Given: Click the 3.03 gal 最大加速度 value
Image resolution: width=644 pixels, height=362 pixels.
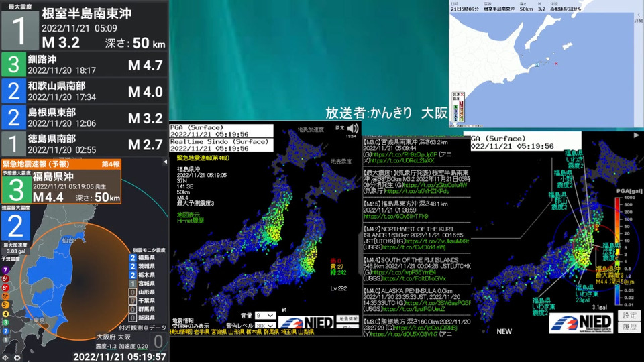Looking at the screenshot, I should pos(16,251).
